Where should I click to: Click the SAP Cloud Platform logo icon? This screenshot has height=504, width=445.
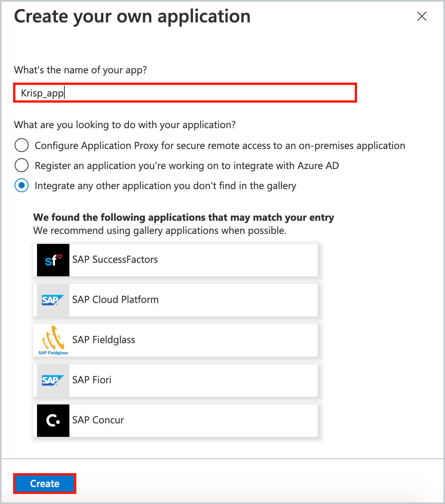(x=52, y=300)
